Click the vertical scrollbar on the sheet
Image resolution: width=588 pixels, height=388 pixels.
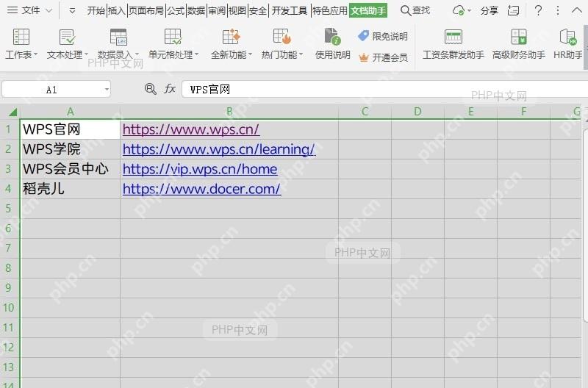tap(585, 225)
